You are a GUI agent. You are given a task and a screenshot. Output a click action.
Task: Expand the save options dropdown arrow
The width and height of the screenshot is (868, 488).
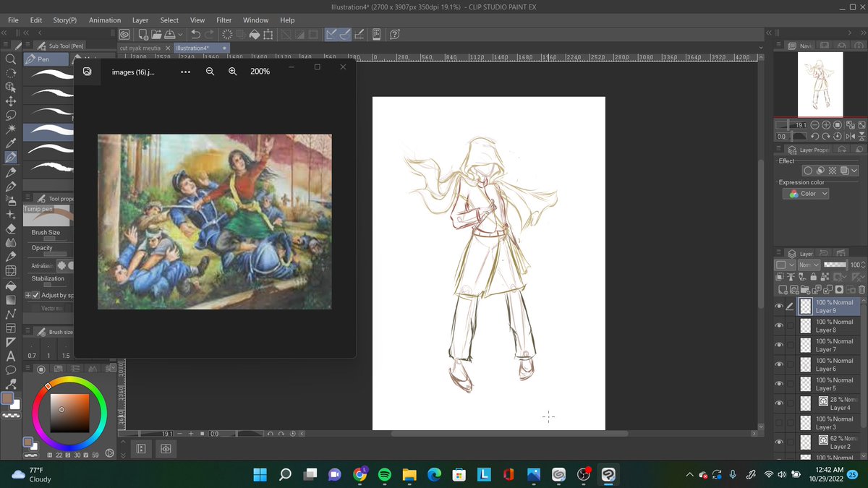pos(180,34)
